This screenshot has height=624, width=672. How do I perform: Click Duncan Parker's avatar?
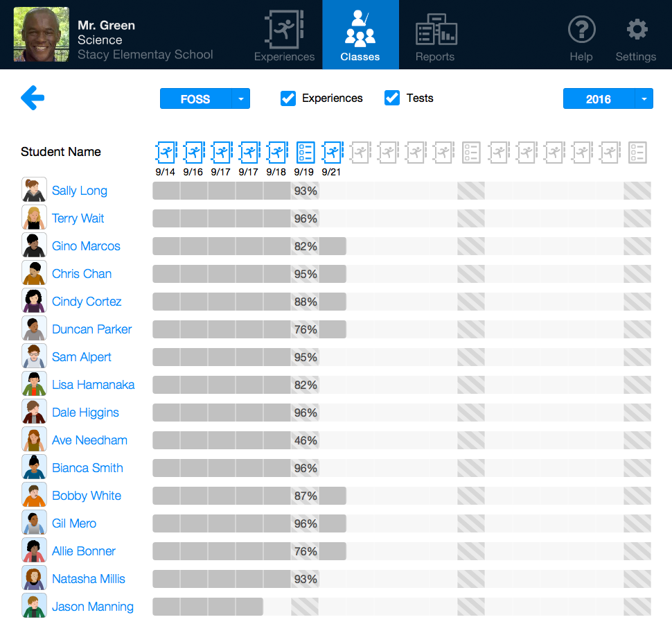pyautogui.click(x=34, y=328)
